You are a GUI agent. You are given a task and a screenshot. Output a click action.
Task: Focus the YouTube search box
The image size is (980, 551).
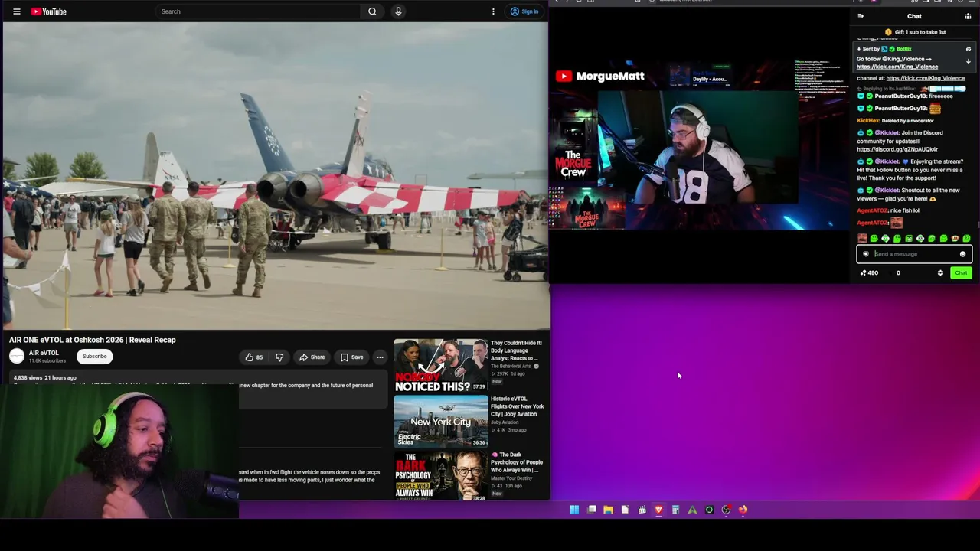257,11
